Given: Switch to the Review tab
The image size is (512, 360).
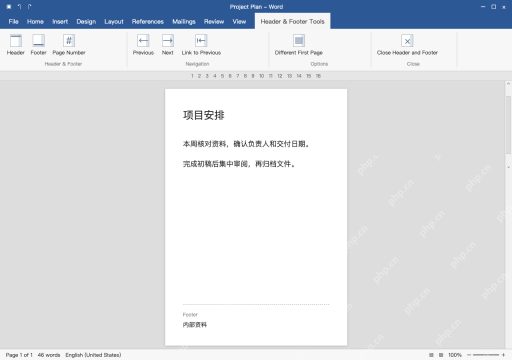Looking at the screenshot, I should click(x=214, y=21).
